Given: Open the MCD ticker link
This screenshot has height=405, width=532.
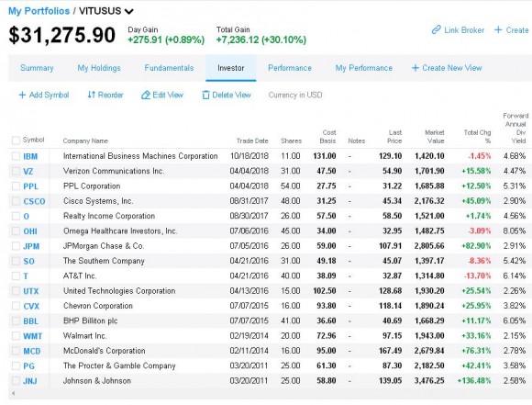Looking at the screenshot, I should click(32, 351).
